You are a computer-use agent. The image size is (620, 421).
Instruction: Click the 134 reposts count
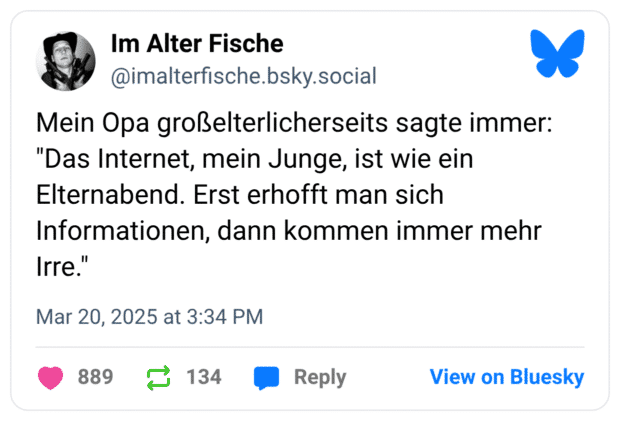point(204,377)
